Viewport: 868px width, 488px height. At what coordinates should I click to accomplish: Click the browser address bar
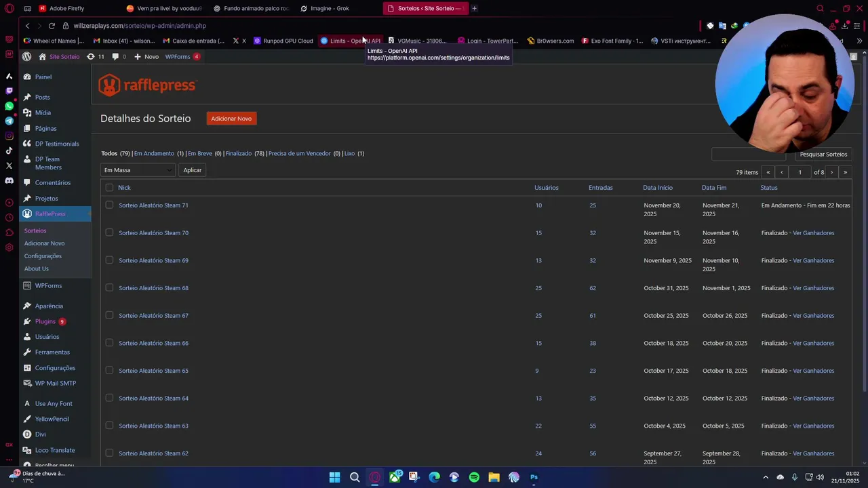coord(380,26)
